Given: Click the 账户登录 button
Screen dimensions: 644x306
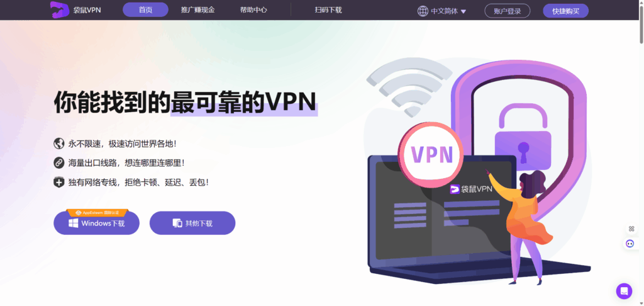Looking at the screenshot, I should pyautogui.click(x=508, y=11).
